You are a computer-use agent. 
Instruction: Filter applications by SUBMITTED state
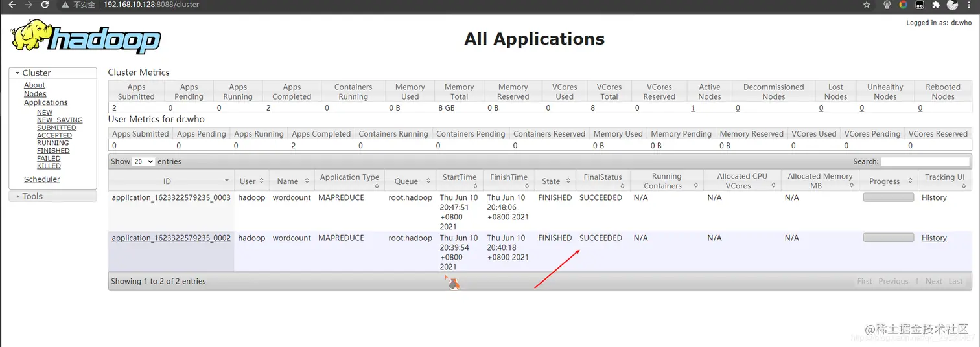click(56, 128)
